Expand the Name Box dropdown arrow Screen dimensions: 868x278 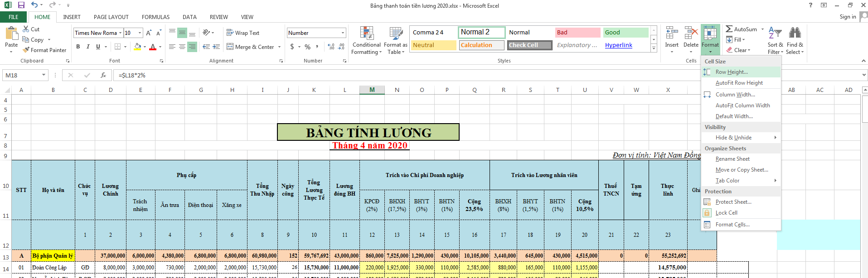click(44, 75)
